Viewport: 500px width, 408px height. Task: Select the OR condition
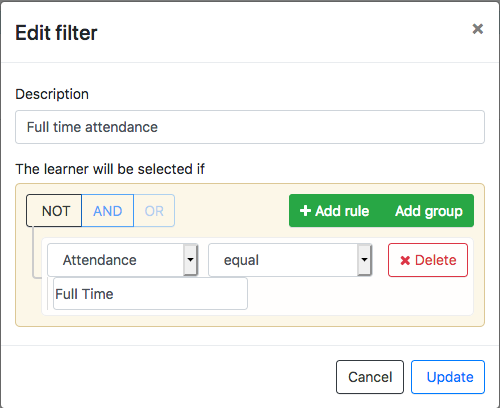click(154, 211)
